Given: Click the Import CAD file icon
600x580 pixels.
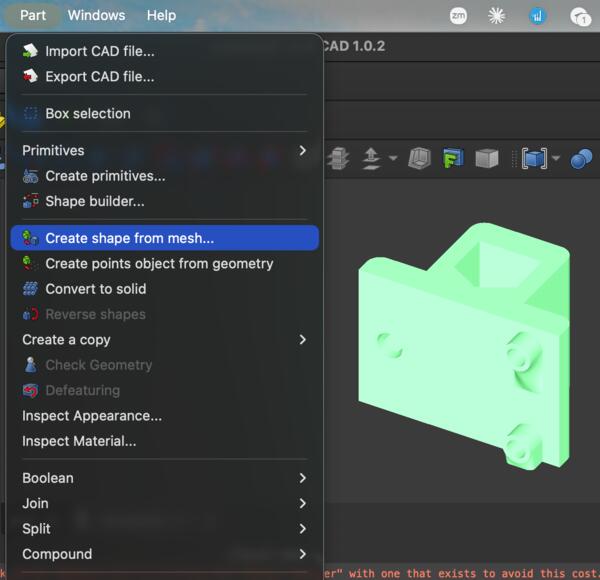Looking at the screenshot, I should pos(30,51).
